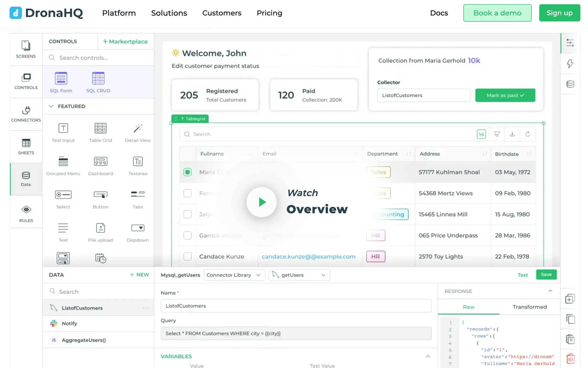Click the Book a demo button

497,13
